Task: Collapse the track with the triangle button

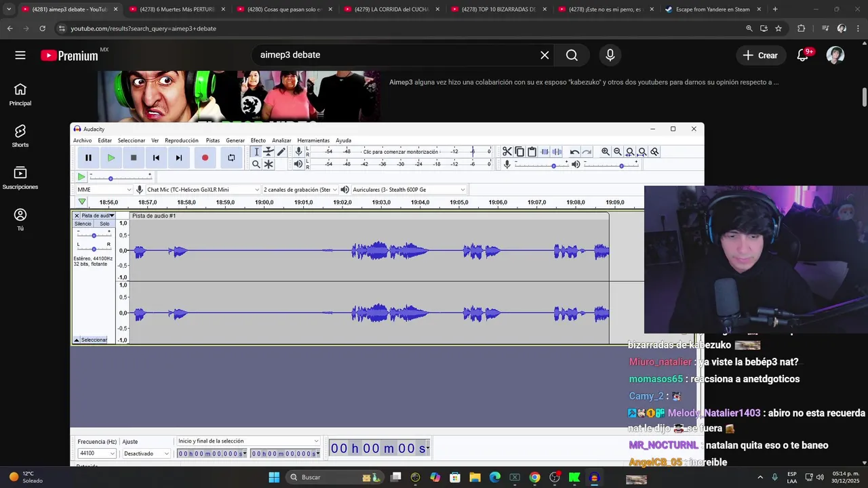Action: pyautogui.click(x=77, y=340)
